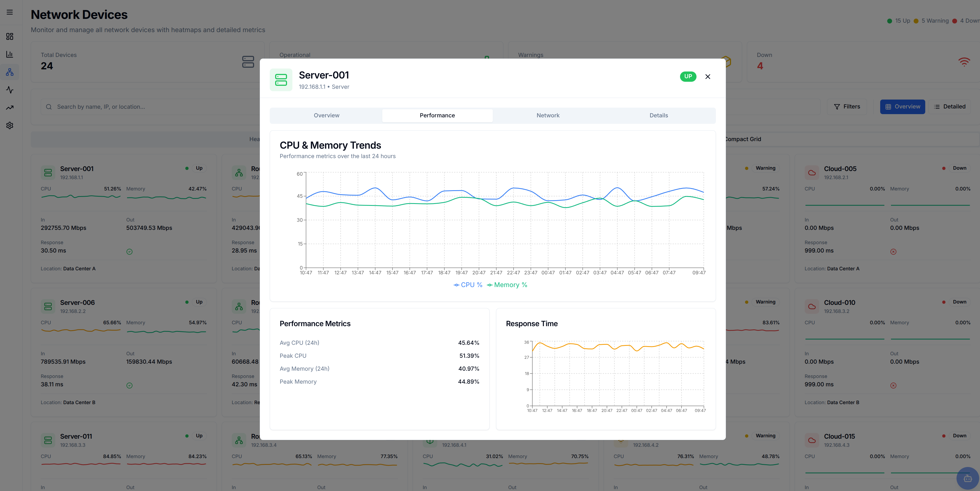Open the Filters dropdown
Viewport: 980px width, 491px height.
pos(847,107)
